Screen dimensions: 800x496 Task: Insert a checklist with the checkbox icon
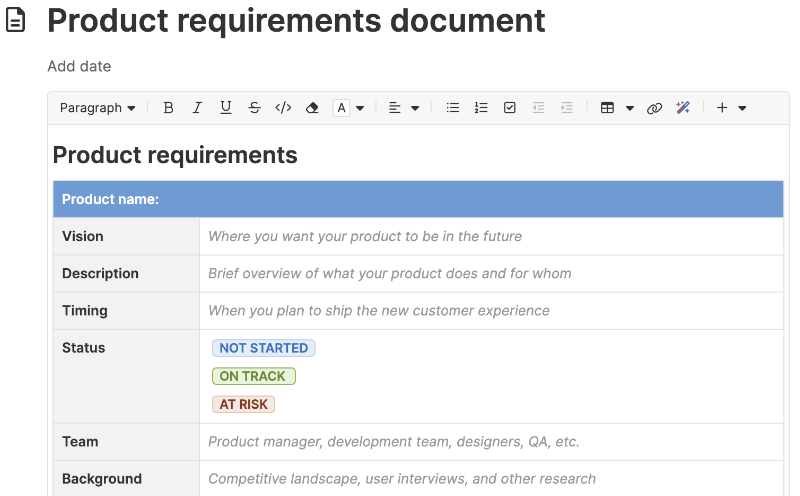tap(510, 108)
